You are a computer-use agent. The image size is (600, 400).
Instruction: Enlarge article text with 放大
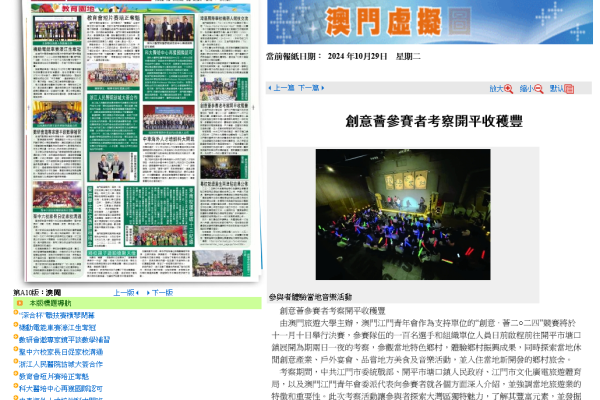tap(496, 89)
